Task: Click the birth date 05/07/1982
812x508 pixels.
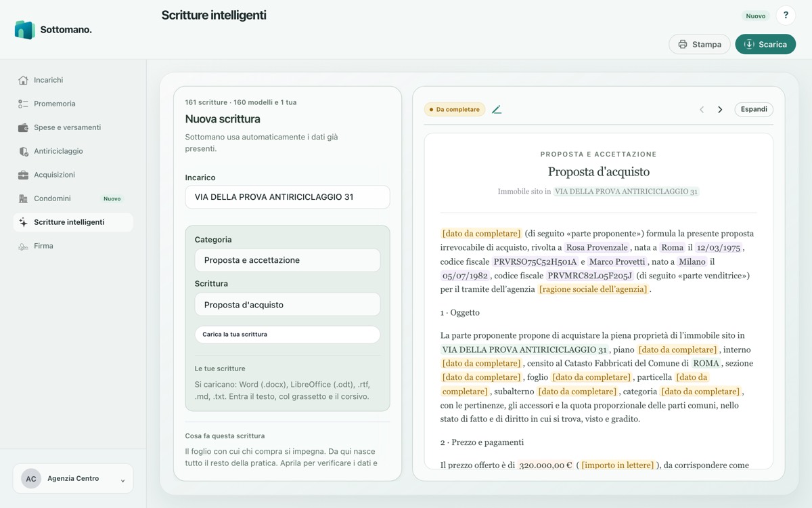Action: (x=466, y=276)
